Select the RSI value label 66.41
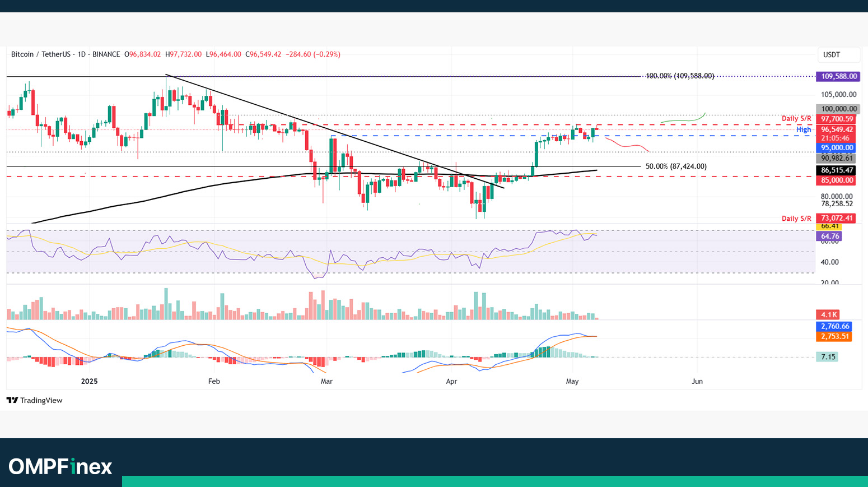 tap(829, 226)
